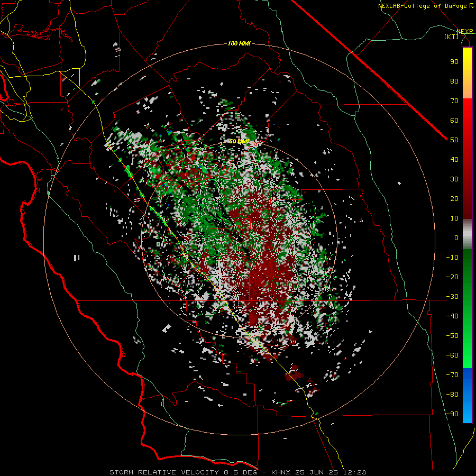Viewport: 476px width, 476px height.
Task: Click the -90 value on velocity legend
Action: 452,414
